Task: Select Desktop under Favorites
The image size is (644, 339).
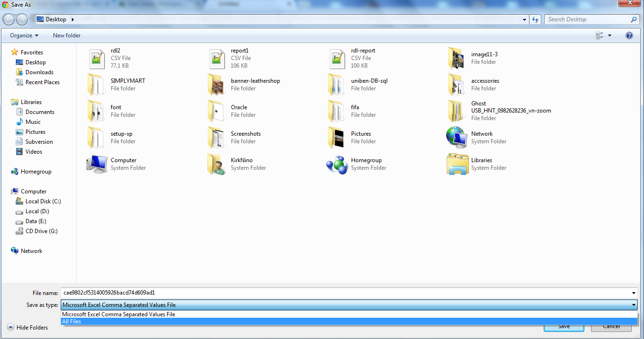Action: pyautogui.click(x=35, y=62)
